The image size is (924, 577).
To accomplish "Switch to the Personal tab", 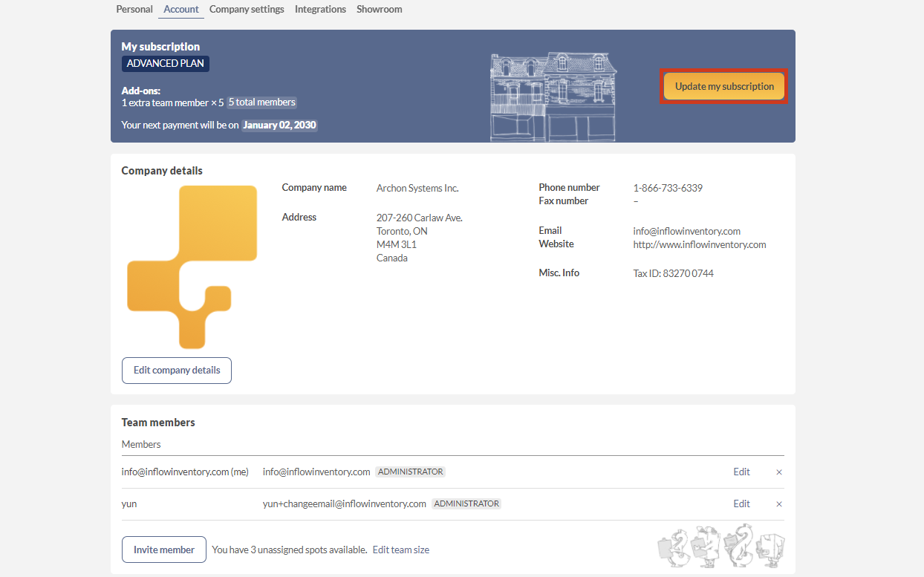I will (134, 9).
